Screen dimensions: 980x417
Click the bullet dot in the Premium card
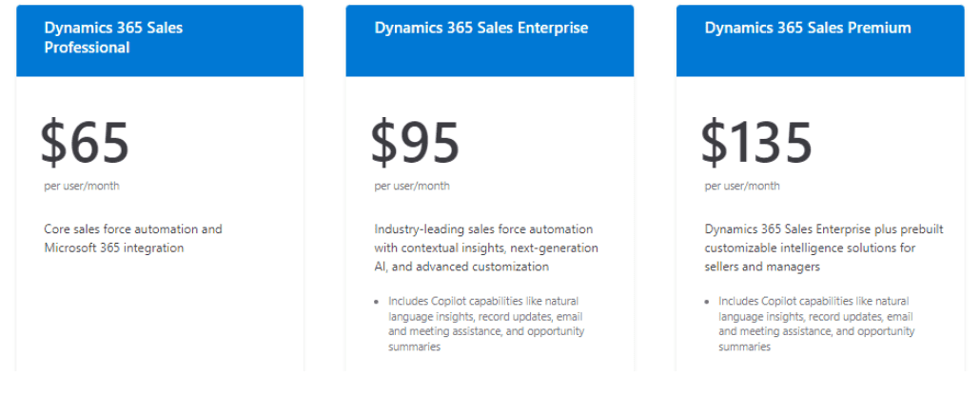[706, 302]
